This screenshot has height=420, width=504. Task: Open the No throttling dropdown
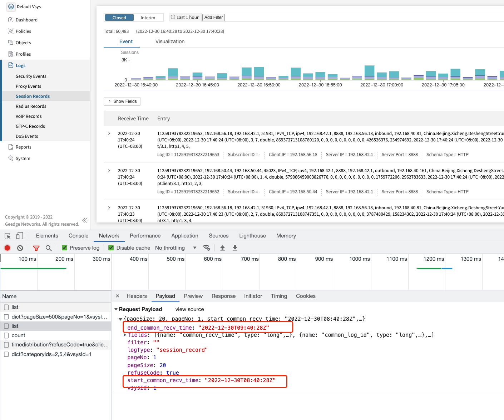pyautogui.click(x=176, y=248)
